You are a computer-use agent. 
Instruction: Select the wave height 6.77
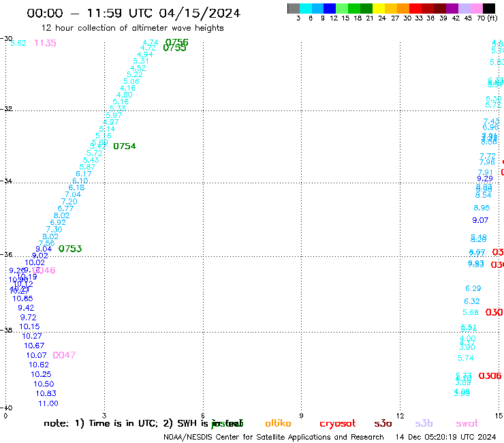point(65,209)
